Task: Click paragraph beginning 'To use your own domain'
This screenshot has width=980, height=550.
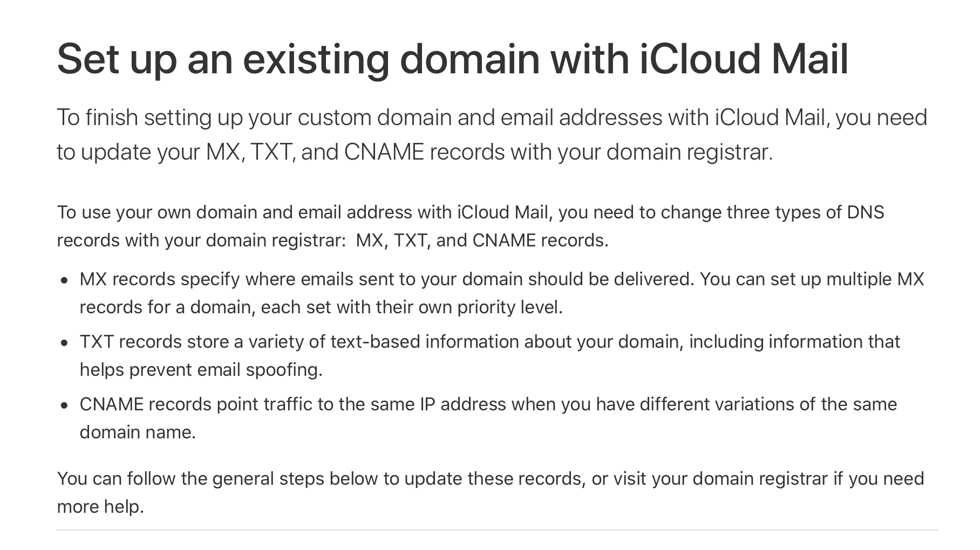Action: pyautogui.click(x=471, y=226)
